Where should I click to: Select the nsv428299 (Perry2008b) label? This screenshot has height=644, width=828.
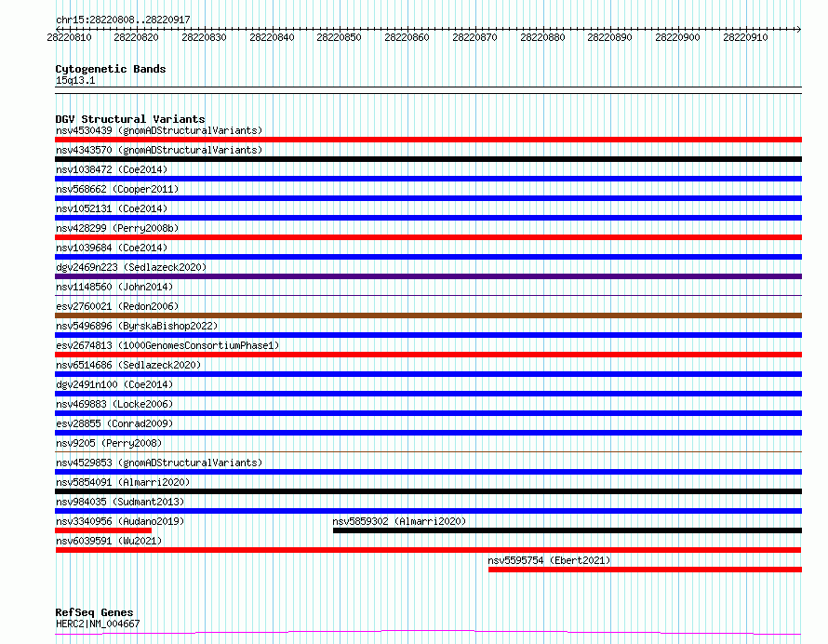117,228
